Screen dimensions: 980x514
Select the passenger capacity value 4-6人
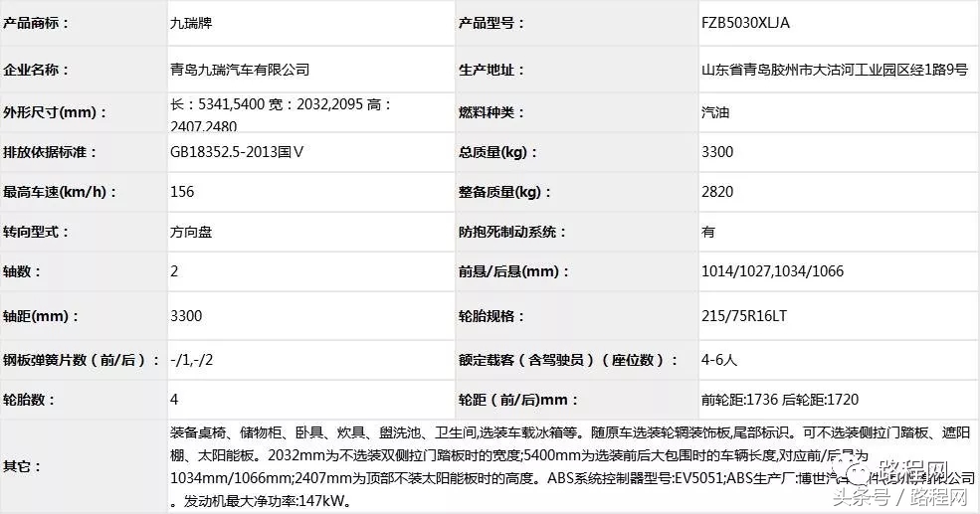coord(719,360)
